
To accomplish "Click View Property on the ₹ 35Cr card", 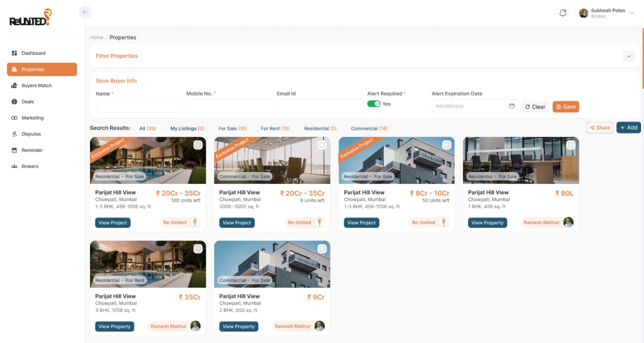I will pyautogui.click(x=114, y=326).
